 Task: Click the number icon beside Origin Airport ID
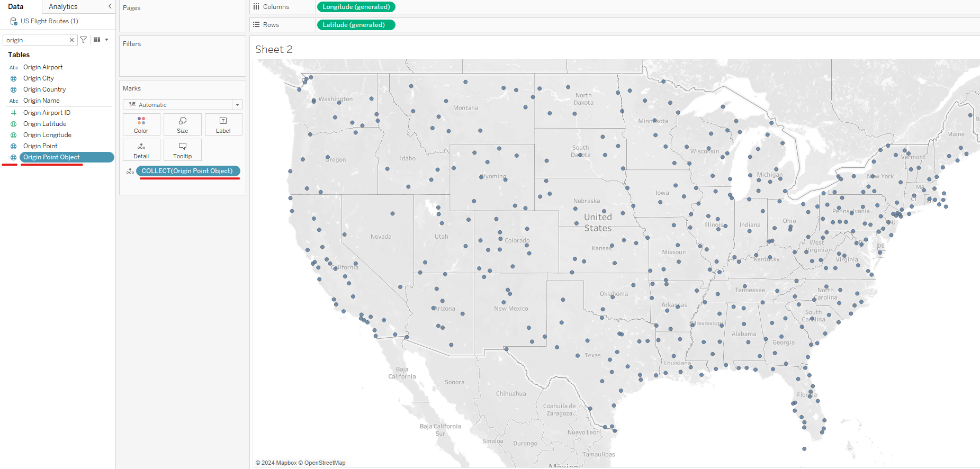14,113
